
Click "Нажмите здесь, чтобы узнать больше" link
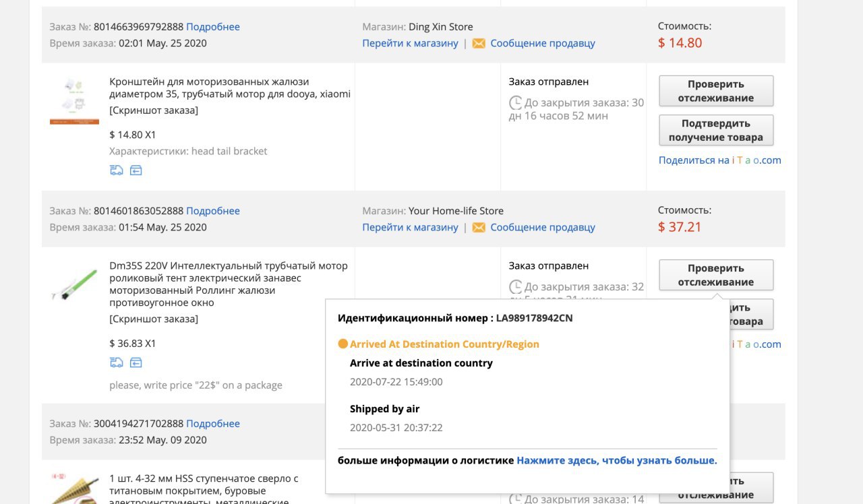click(617, 460)
